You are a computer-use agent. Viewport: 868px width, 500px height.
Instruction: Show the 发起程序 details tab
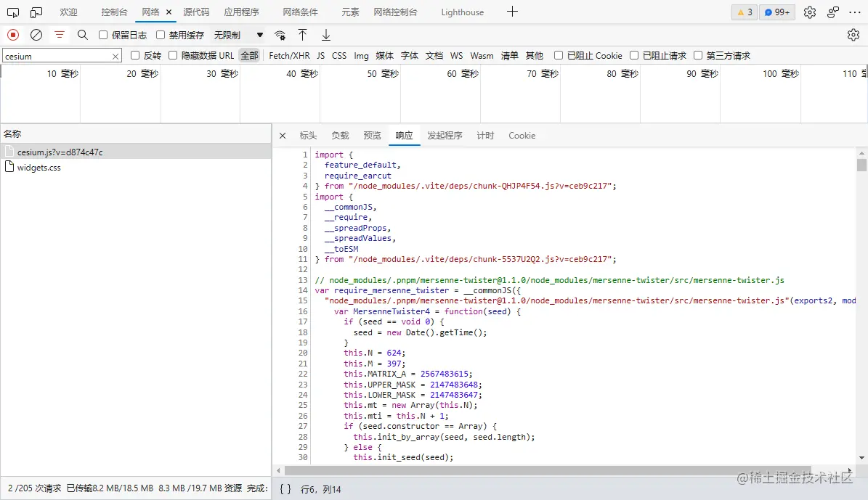[445, 136]
